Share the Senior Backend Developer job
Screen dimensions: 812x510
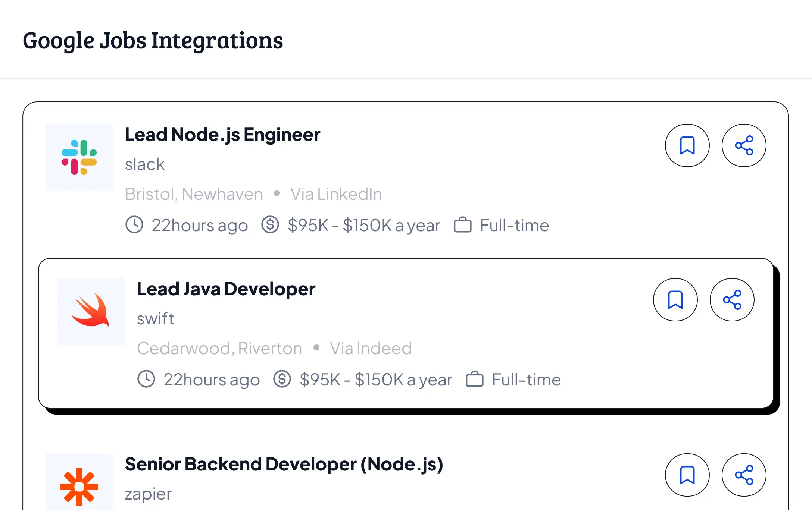pos(744,475)
